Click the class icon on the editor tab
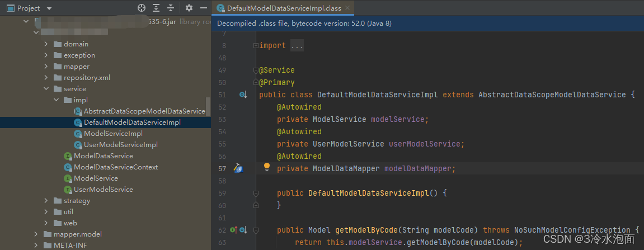The width and height of the screenshot is (644, 250). [x=220, y=8]
